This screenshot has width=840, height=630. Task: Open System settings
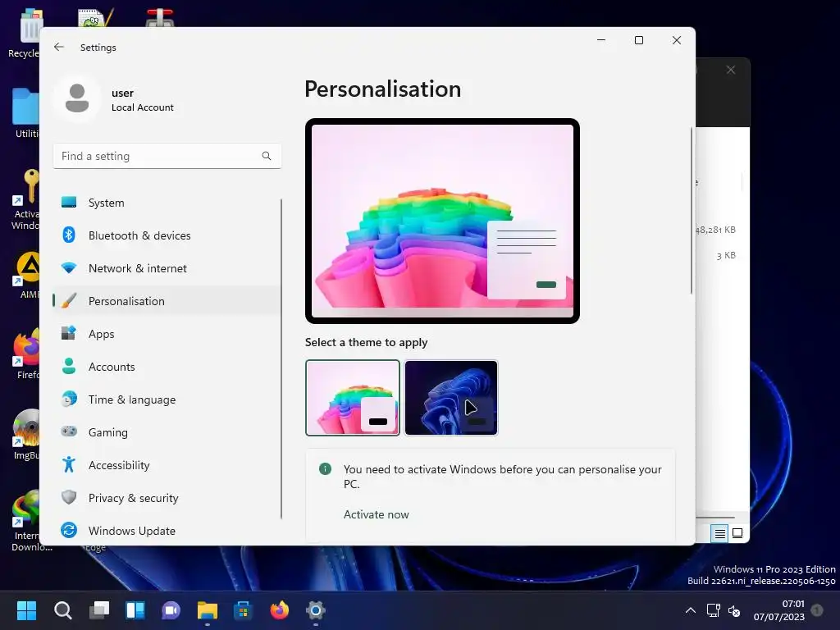(167, 203)
